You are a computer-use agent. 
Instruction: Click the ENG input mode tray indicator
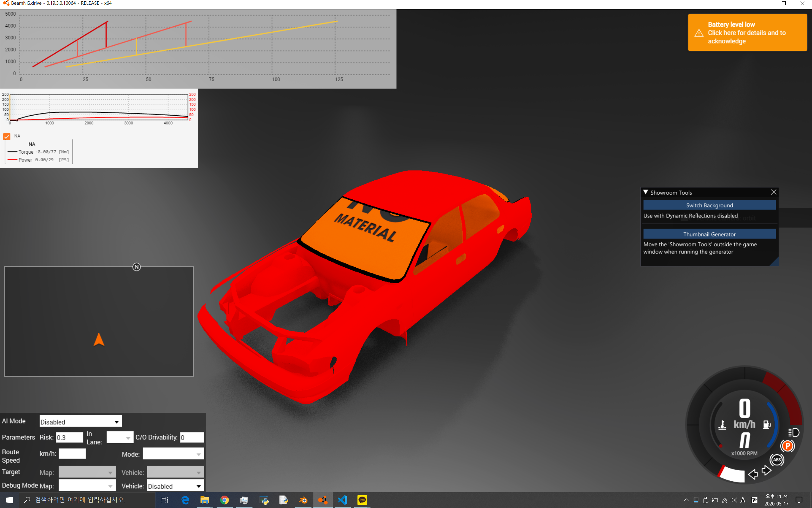[743, 500]
